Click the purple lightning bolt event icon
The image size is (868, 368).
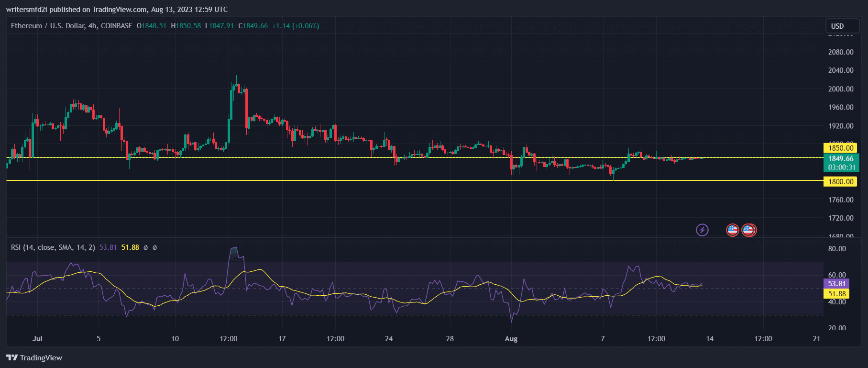tap(702, 230)
